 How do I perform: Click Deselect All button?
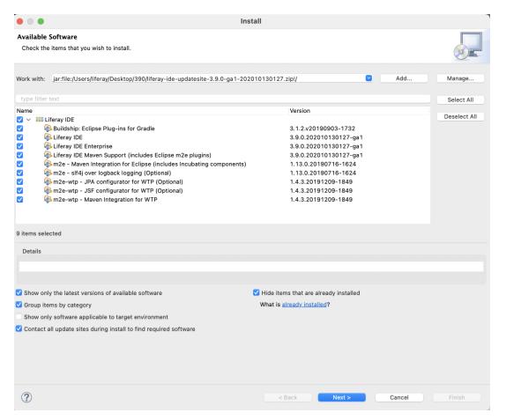(x=460, y=117)
